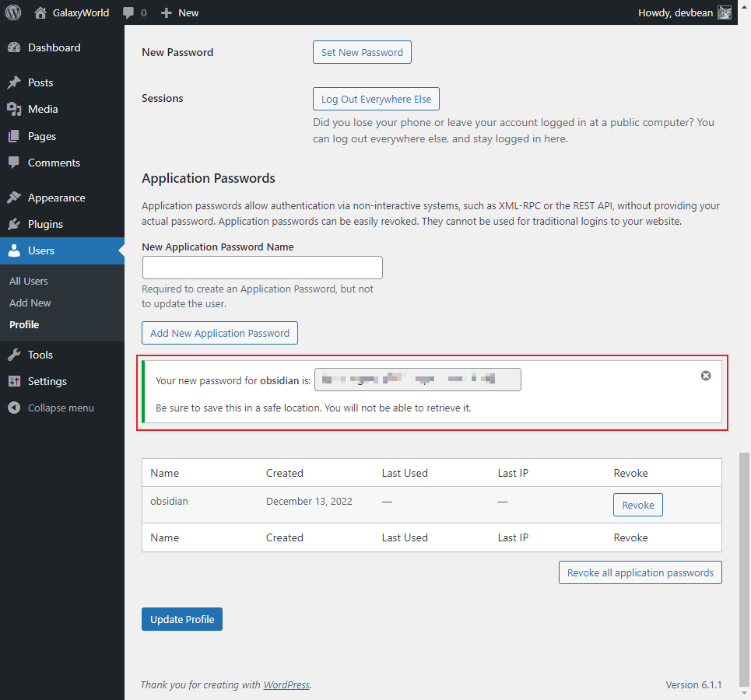Open All Users submenu
The height and width of the screenshot is (700, 751).
click(29, 281)
